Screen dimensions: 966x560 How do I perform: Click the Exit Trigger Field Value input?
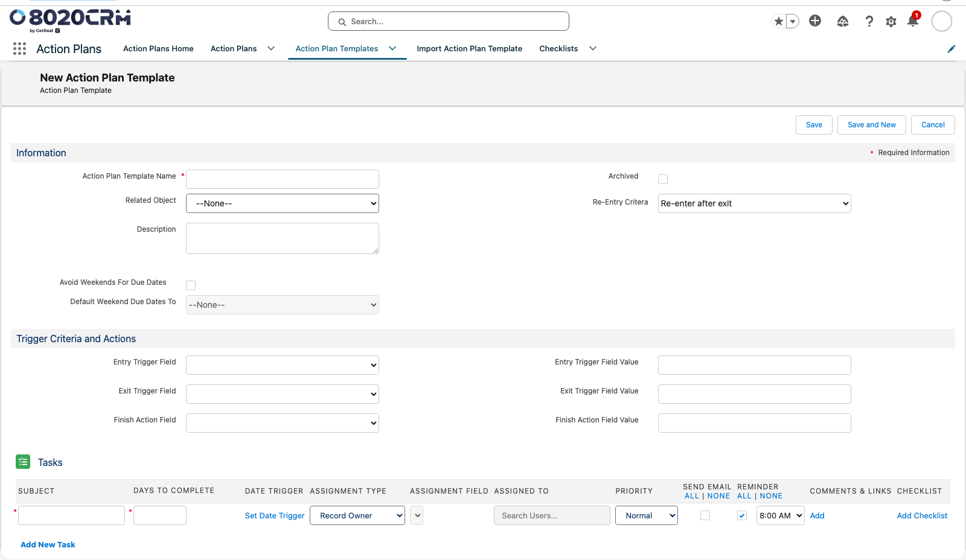[755, 394]
